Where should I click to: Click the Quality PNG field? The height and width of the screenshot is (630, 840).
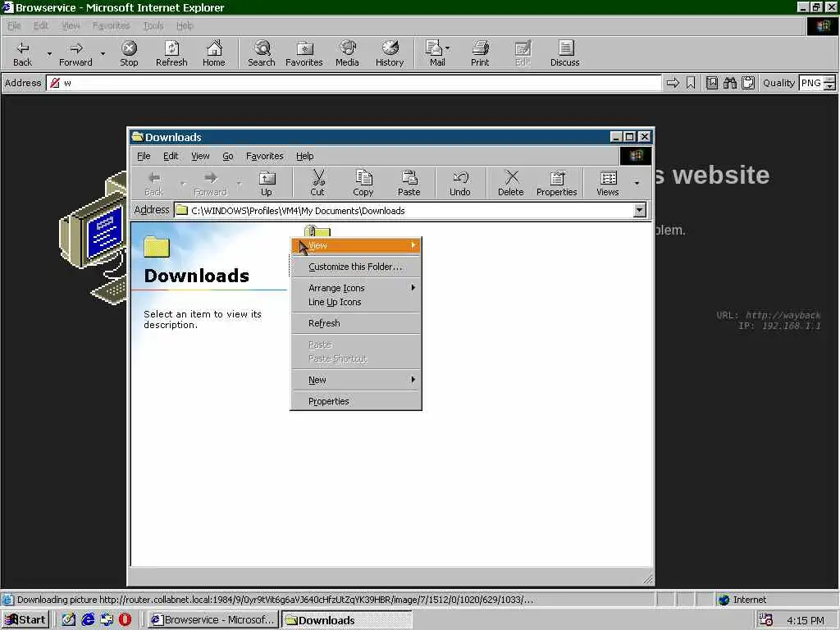click(811, 83)
